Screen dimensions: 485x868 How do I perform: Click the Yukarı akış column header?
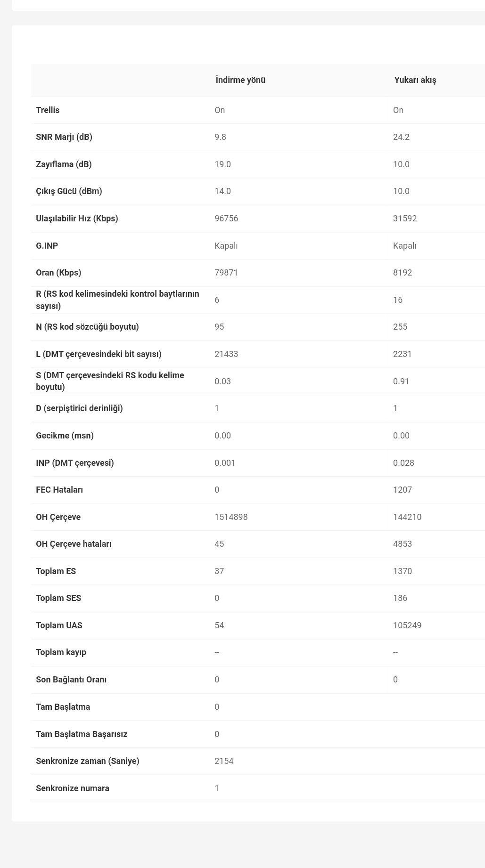[x=415, y=80]
